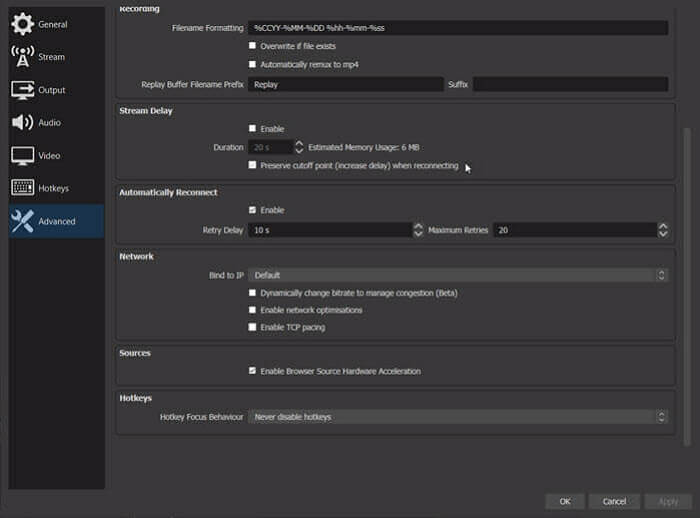The height and width of the screenshot is (518, 700).
Task: Open Stream settings via antenna icon
Action: [22, 57]
